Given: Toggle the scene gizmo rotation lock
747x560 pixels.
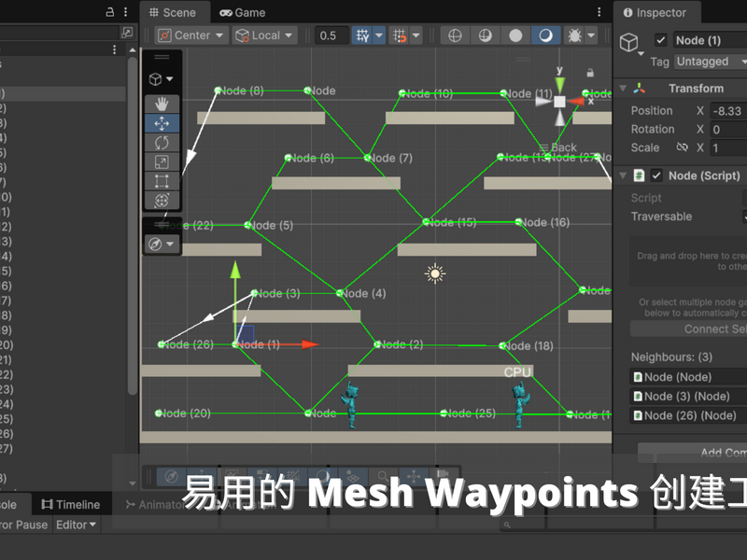Looking at the screenshot, I should [590, 73].
